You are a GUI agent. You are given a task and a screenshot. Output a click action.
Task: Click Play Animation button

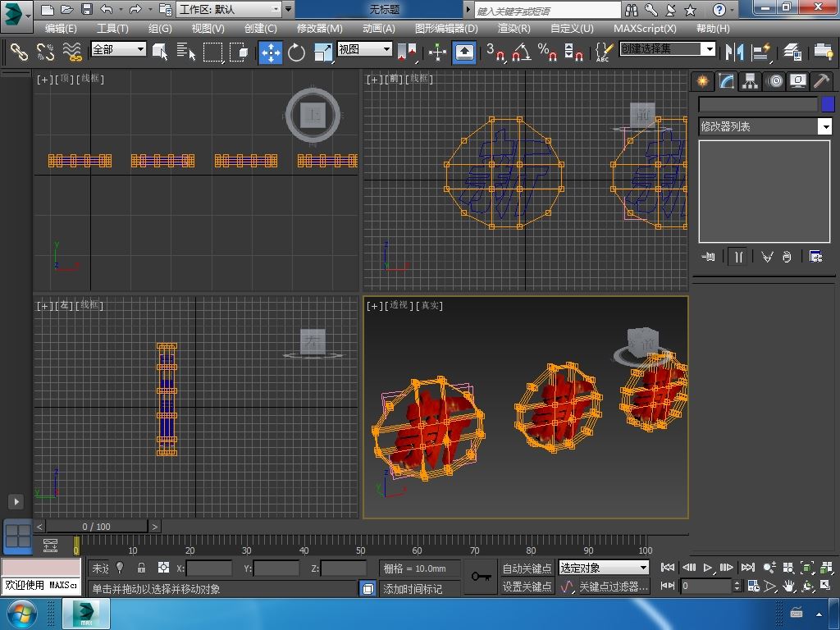tap(708, 568)
